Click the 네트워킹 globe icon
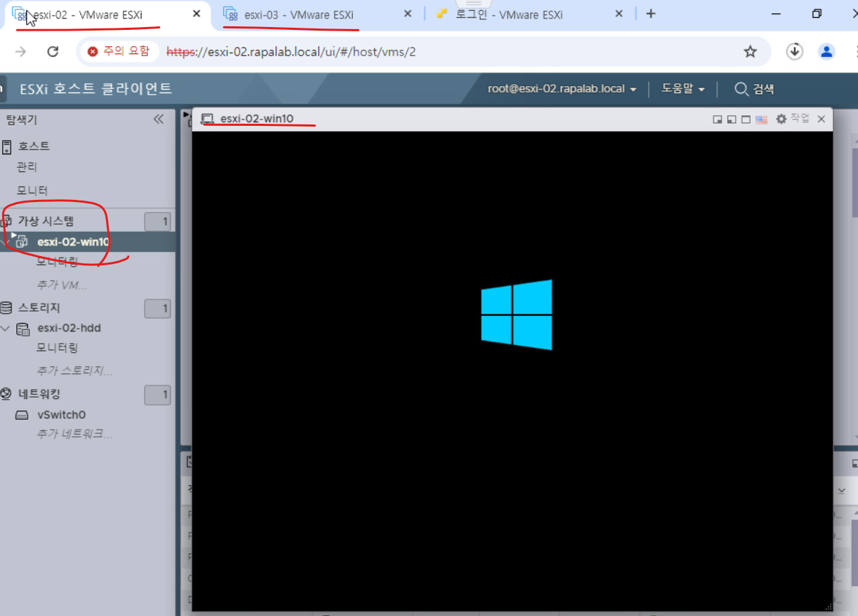This screenshot has height=616, width=858. coord(6,394)
